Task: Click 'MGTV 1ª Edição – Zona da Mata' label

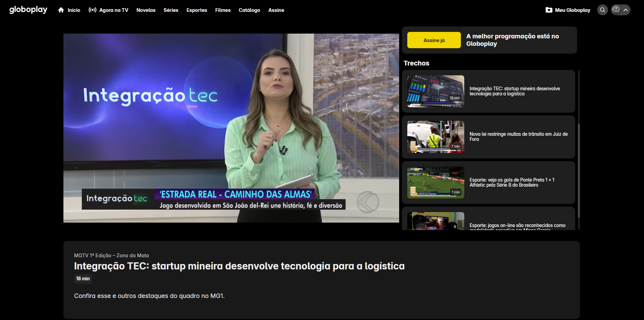Action: 112,256
